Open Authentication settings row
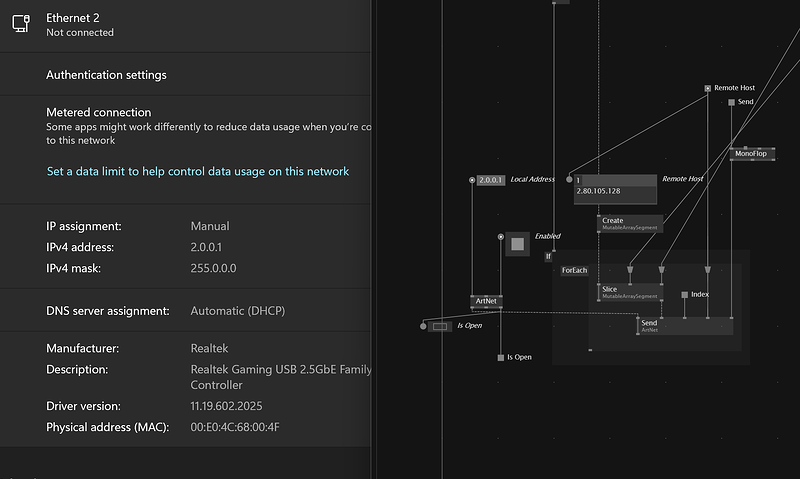800x479 pixels. point(185,75)
